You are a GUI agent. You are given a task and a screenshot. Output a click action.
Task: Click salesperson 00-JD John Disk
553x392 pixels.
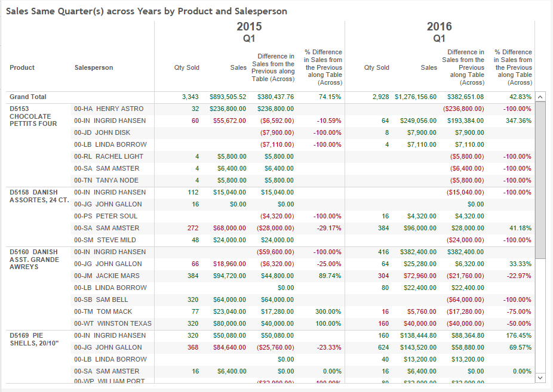[102, 133]
